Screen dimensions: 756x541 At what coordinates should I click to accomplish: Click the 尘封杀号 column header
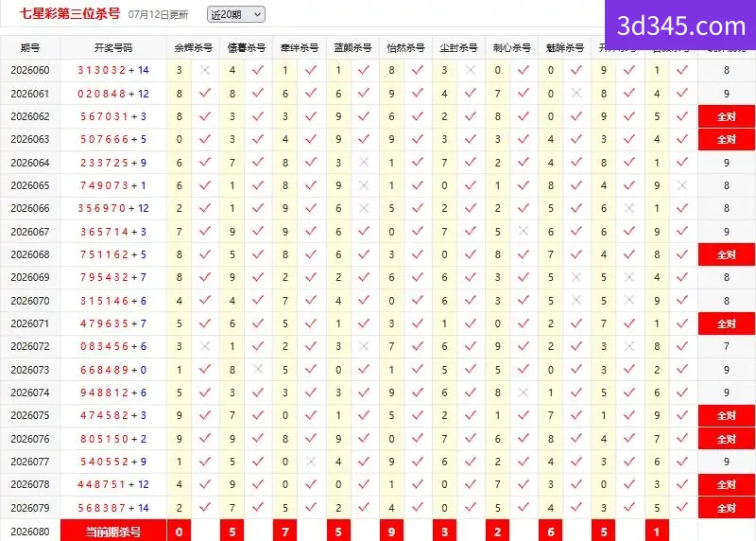(458, 48)
